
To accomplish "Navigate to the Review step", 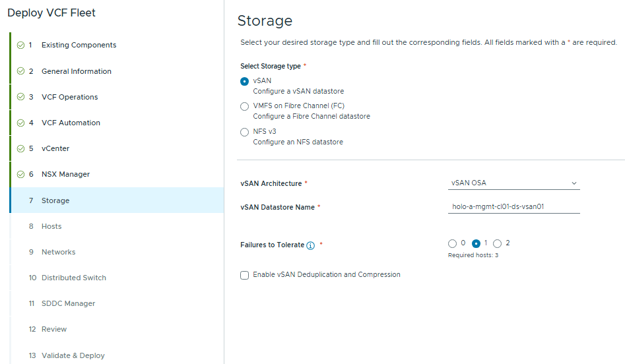I will point(54,329).
